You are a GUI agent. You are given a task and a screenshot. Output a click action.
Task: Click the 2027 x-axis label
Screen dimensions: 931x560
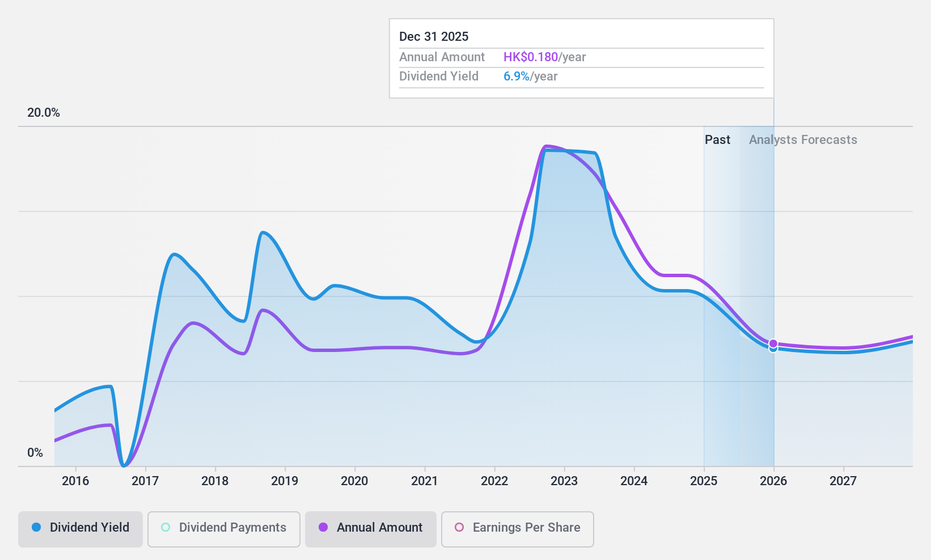tap(843, 481)
